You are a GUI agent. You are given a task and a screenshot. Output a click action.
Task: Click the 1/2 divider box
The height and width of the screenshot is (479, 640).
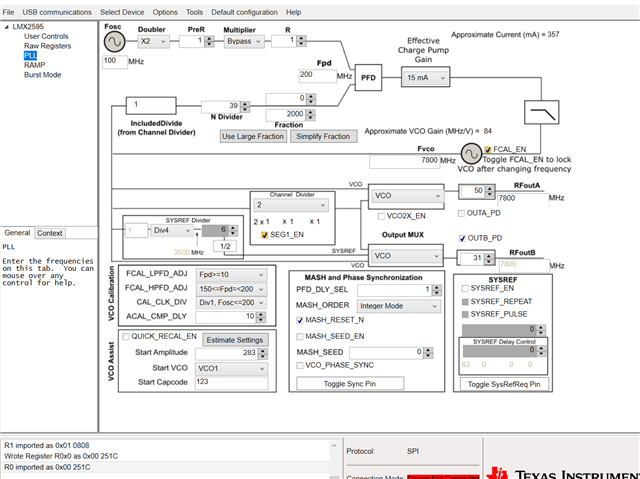click(225, 246)
